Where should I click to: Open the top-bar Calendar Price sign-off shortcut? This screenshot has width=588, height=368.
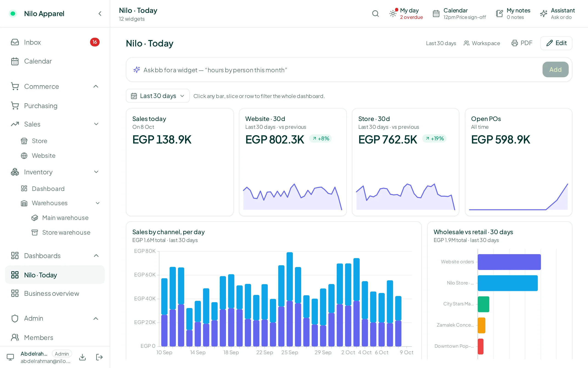point(459,14)
